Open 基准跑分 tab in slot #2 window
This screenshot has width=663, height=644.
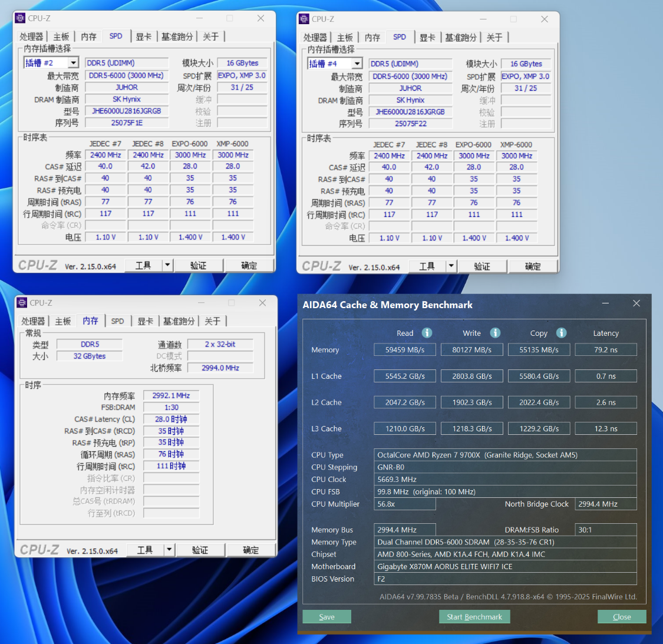pyautogui.click(x=177, y=37)
